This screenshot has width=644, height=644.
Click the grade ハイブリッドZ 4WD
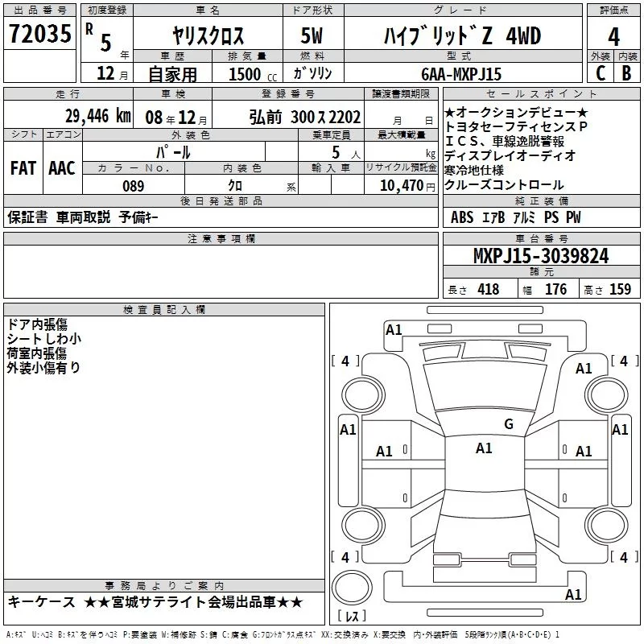(462, 35)
